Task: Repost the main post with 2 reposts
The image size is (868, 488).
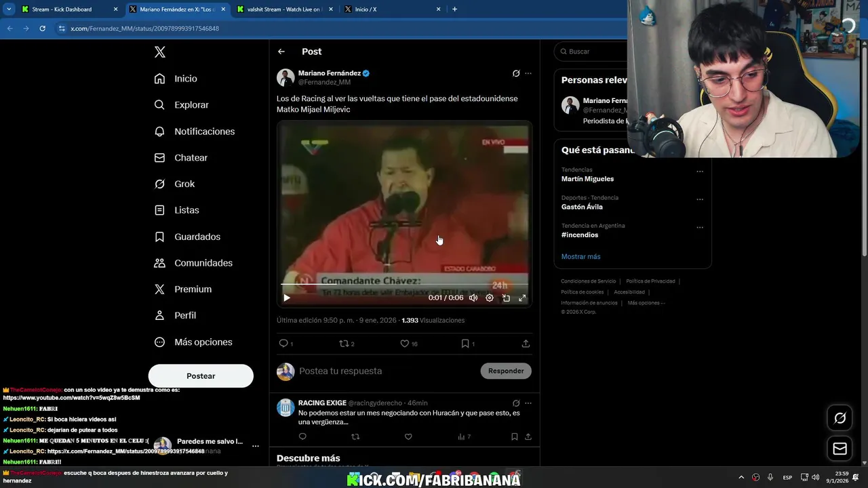Action: pyautogui.click(x=344, y=344)
